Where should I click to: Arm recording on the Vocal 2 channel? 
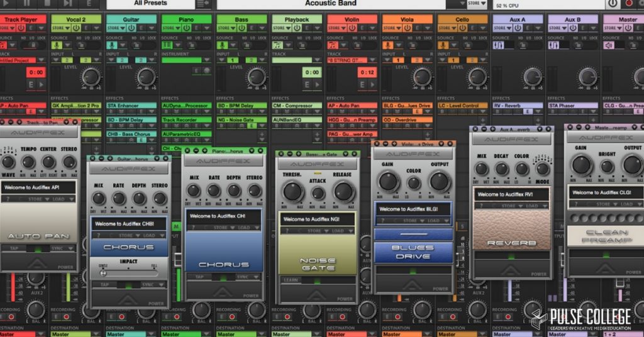67,317
